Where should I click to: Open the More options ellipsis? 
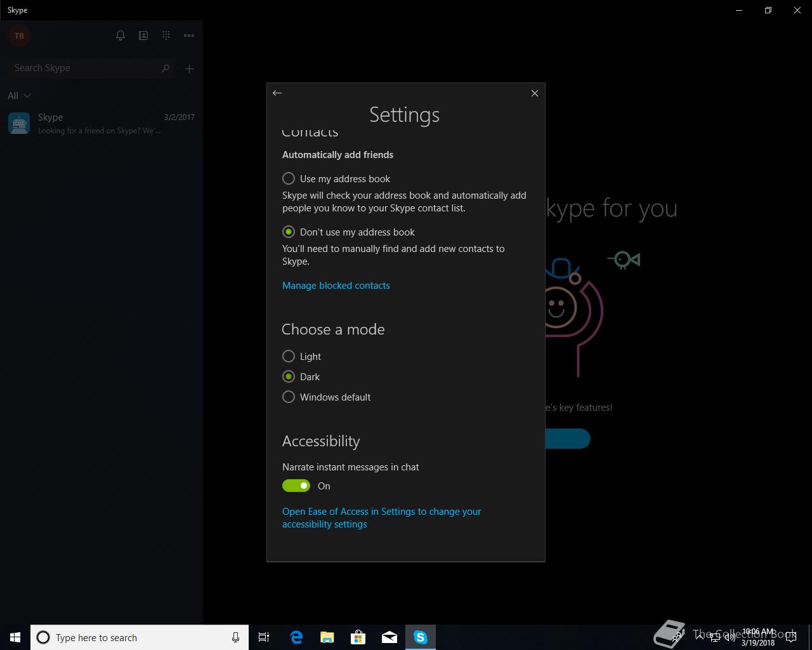[x=189, y=36]
